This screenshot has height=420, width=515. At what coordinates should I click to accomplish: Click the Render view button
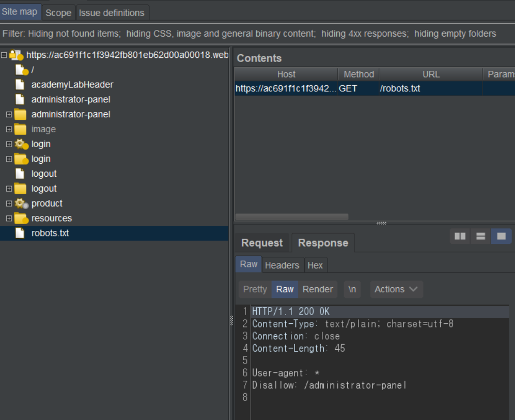[x=318, y=289]
